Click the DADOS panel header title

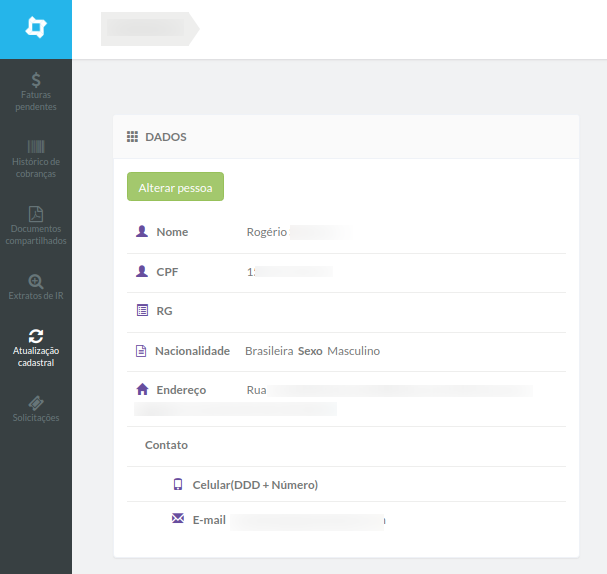[166, 137]
